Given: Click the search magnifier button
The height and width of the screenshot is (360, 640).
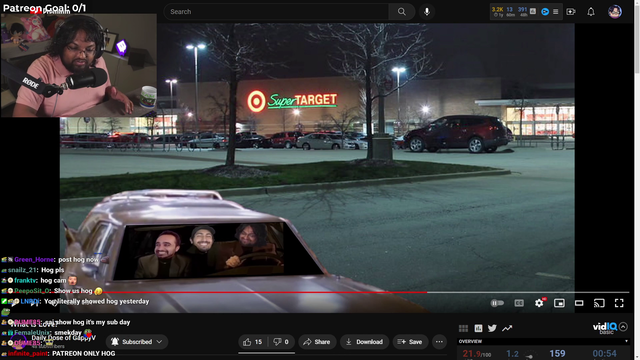Looking at the screenshot, I should [x=402, y=12].
